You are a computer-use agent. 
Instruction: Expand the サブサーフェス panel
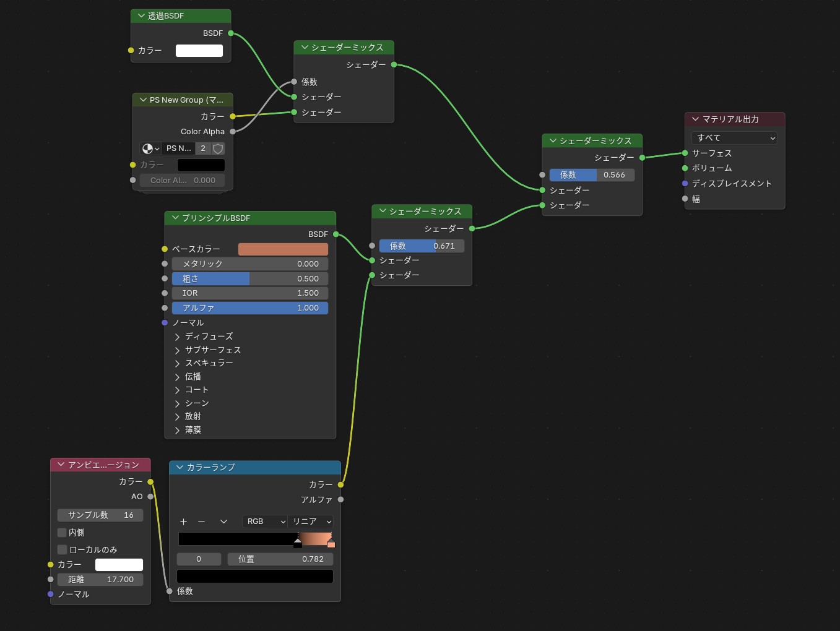point(178,350)
